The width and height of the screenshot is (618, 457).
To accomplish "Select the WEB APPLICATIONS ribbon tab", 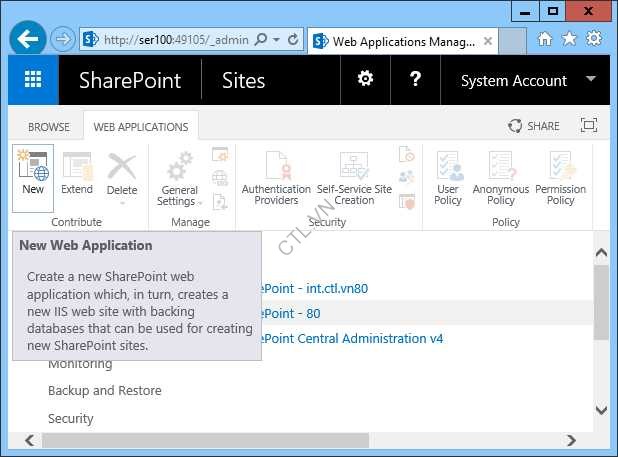I will click(x=141, y=127).
